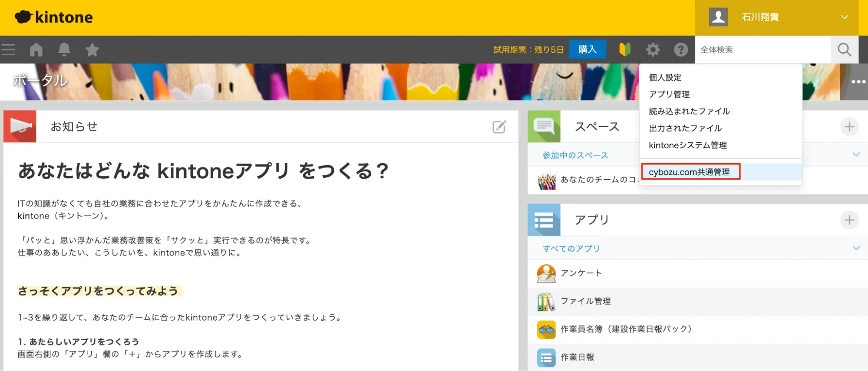
Task: Click the kintone logo
Action: point(54,17)
